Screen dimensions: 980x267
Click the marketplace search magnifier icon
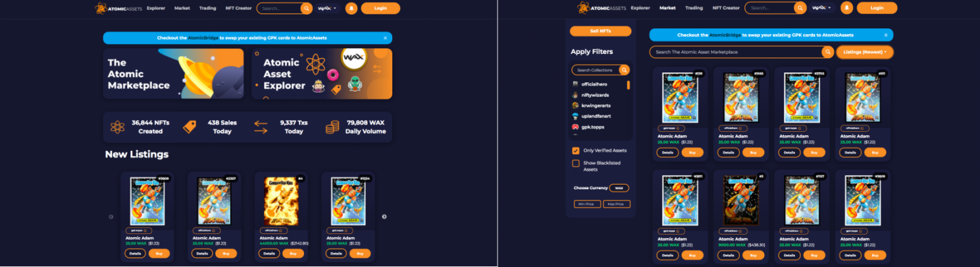tap(828, 52)
